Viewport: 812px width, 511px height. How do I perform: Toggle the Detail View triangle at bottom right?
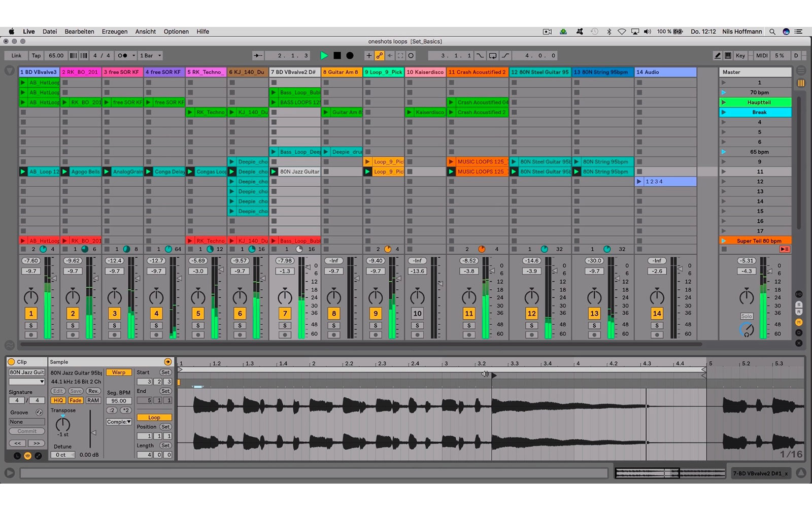coord(801,473)
